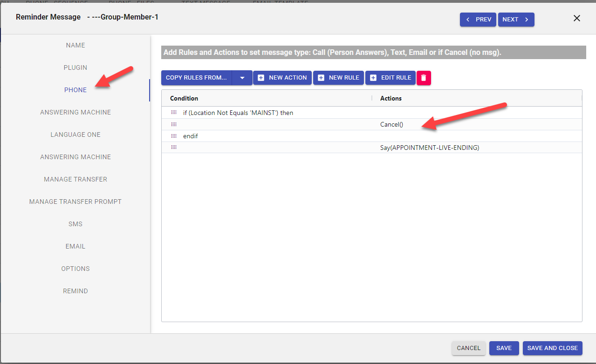Select the Cancel() action in the rules grid

coord(391,124)
